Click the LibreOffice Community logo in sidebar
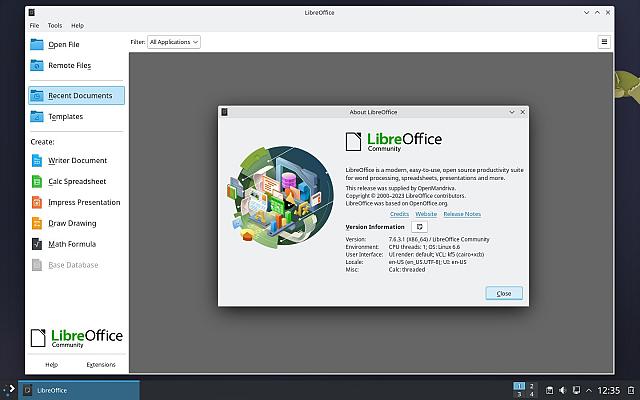This screenshot has height=400, width=640. point(77,338)
